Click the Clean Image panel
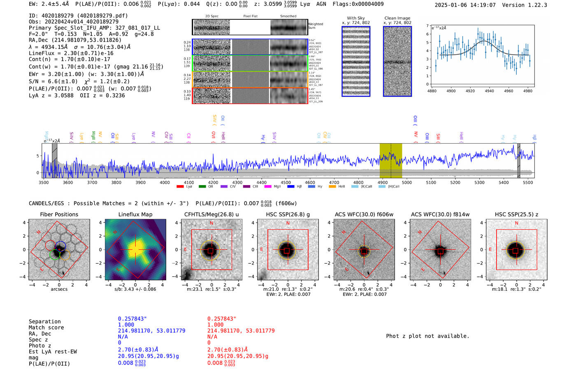The width and height of the screenshot is (576, 392). coord(397,61)
